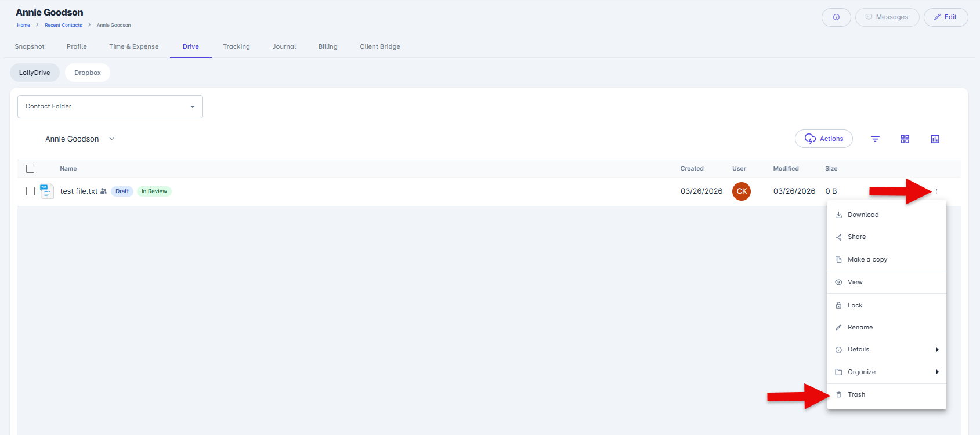Switch to grid view icon

point(905,139)
